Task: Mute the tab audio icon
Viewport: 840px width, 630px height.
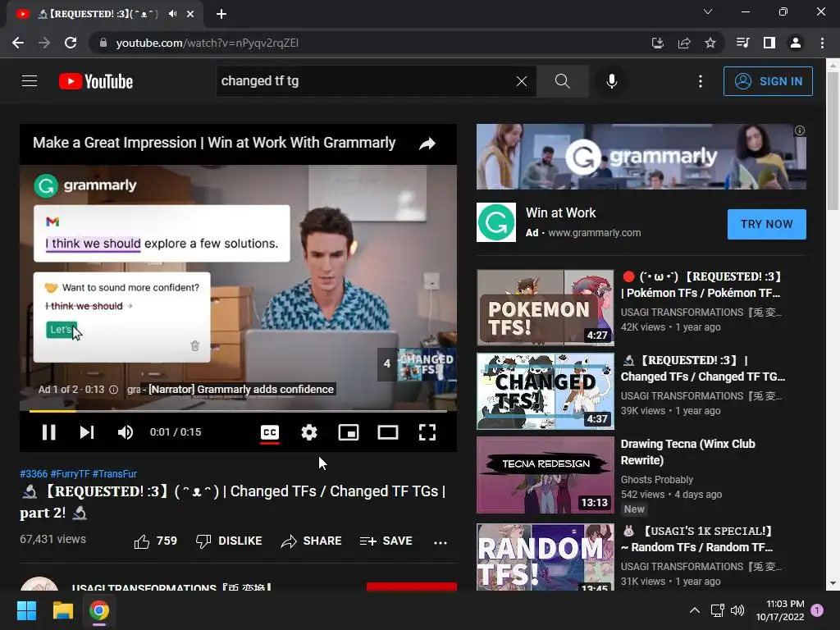Action: tap(172, 14)
